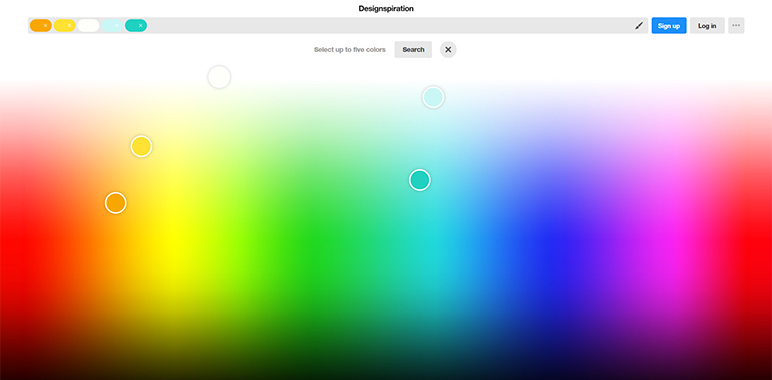This screenshot has width=772, height=380.
Task: Select the teal color marker on spectrum
Action: 420,180
